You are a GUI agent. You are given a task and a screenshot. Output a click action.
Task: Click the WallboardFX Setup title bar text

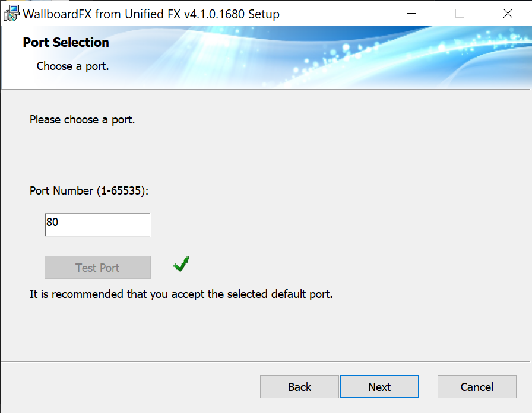point(151,14)
